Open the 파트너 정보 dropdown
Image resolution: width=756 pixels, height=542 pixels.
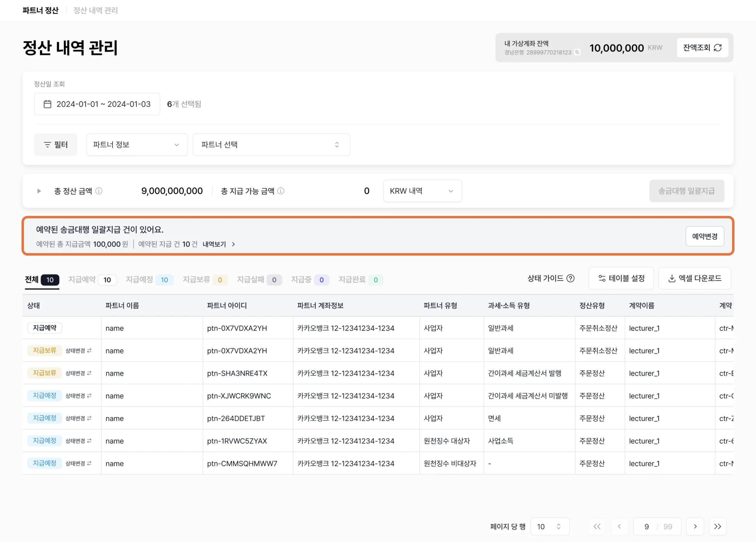[x=137, y=145]
